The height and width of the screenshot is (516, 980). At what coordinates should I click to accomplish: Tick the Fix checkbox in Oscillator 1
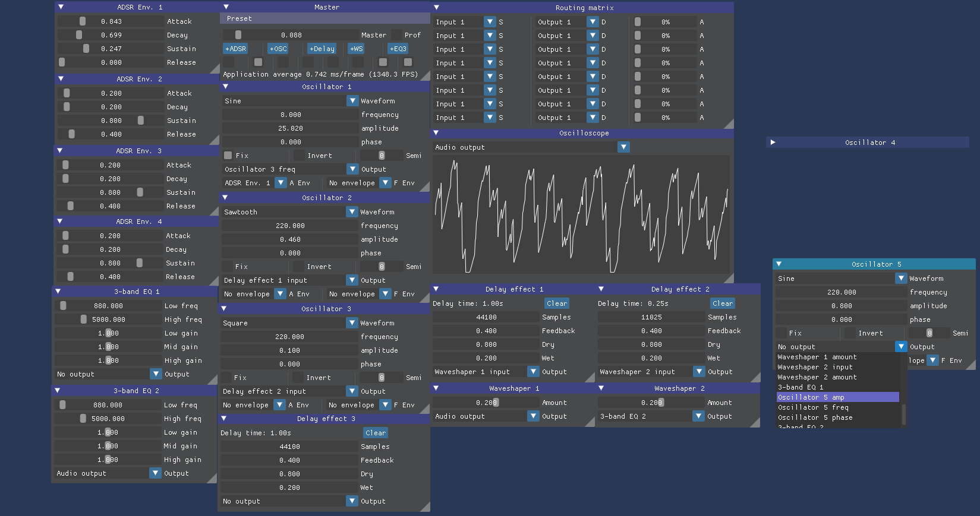(x=228, y=156)
